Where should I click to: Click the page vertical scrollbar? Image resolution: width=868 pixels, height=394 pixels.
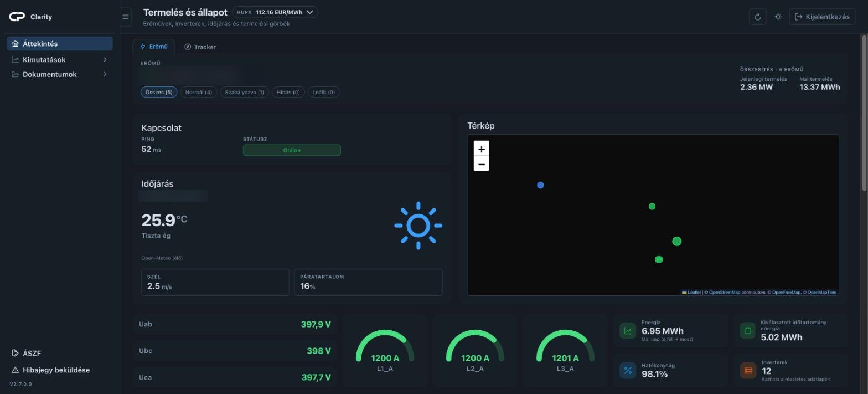pos(864,114)
